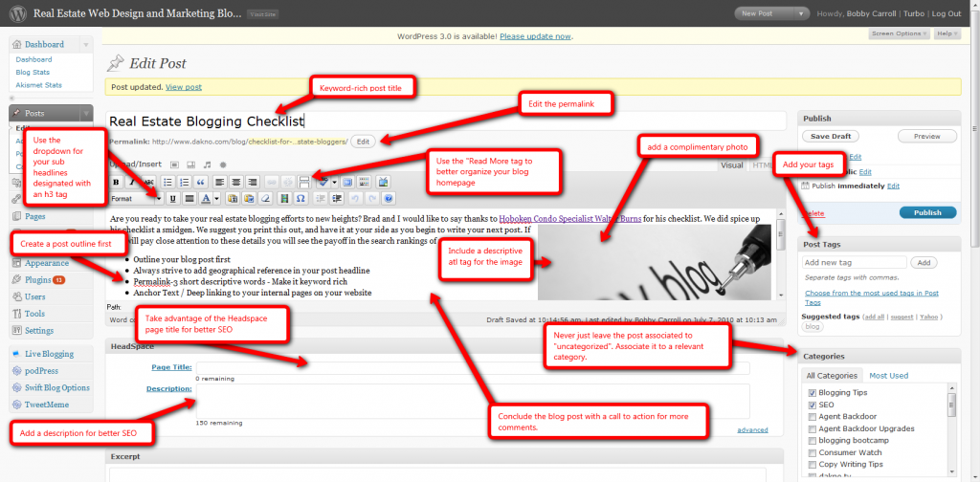Screen dimensions: 980x482
Task: Add an image via Upload/Insert
Action: tap(174, 164)
